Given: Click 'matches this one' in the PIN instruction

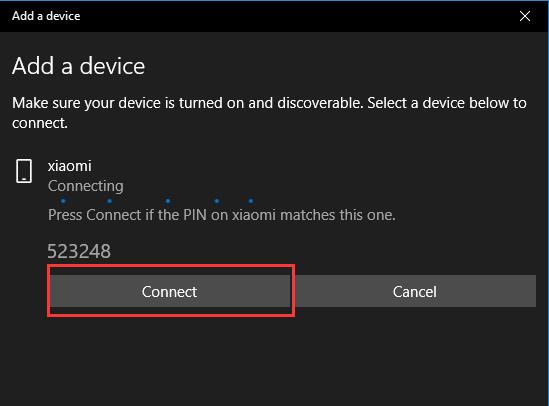Looking at the screenshot, I should coord(338,215).
